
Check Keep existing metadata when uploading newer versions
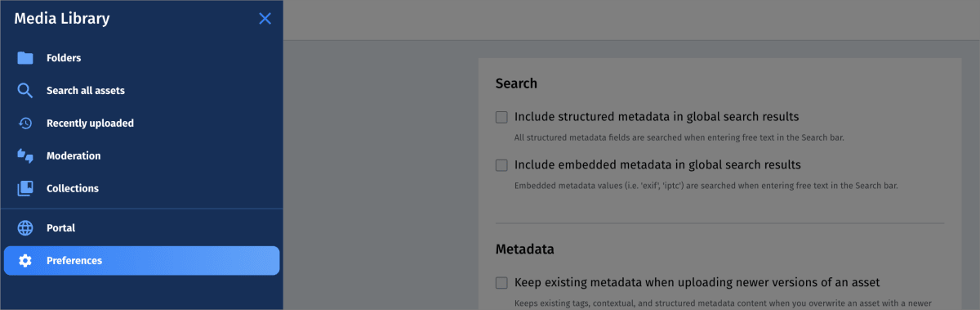[501, 283]
